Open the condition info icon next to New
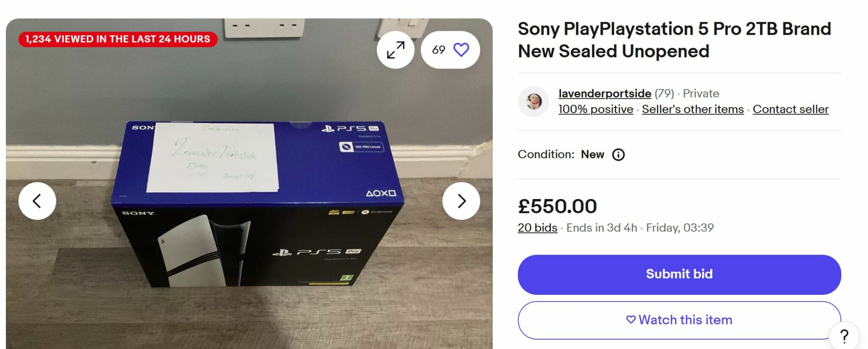The image size is (868, 349). [x=618, y=154]
